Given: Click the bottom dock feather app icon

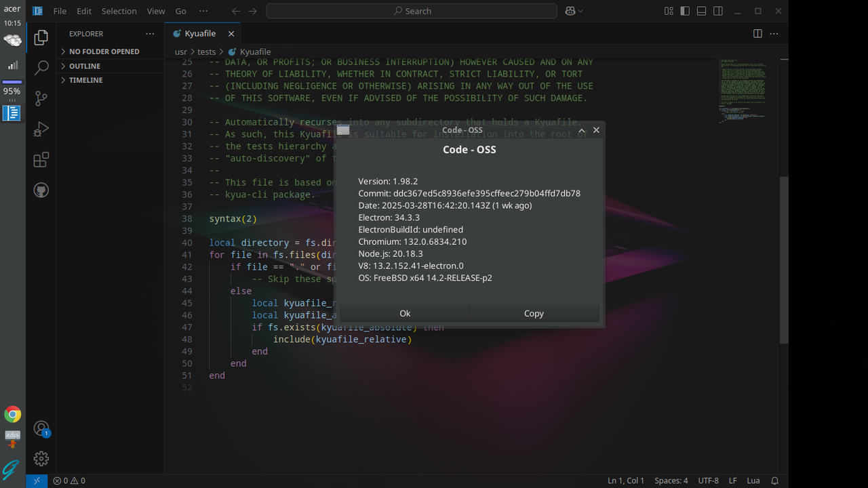Looking at the screenshot, I should point(11,470).
